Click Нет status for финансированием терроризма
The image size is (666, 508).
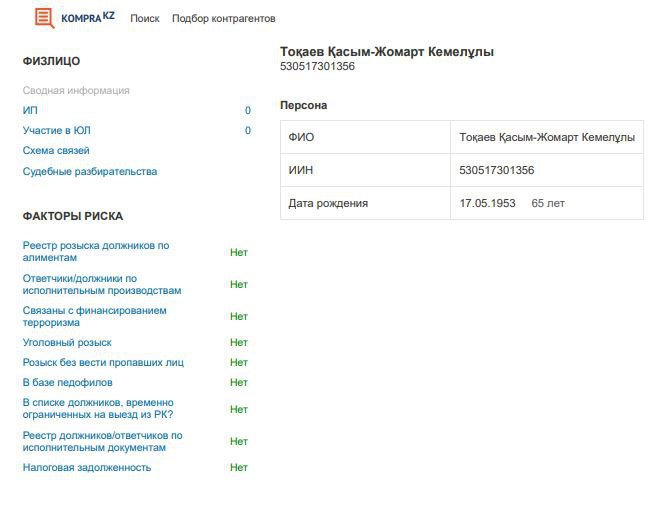point(239,316)
